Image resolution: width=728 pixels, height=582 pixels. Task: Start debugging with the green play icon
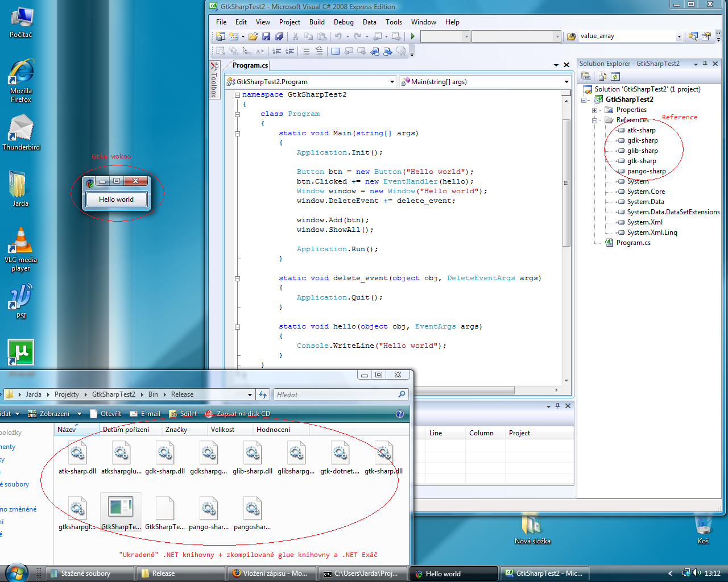(x=413, y=36)
